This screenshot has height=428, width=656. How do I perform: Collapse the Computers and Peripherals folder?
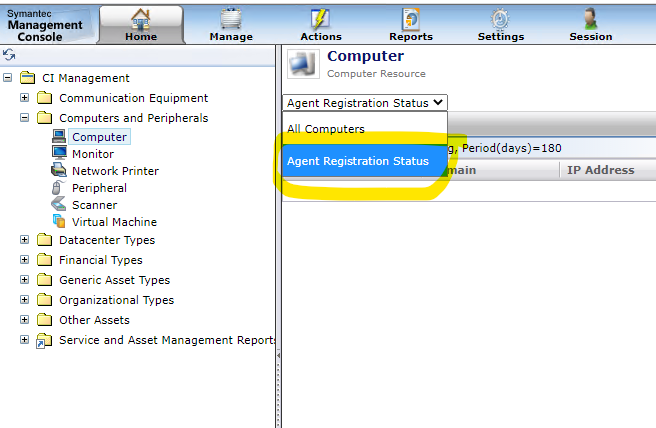[25, 118]
